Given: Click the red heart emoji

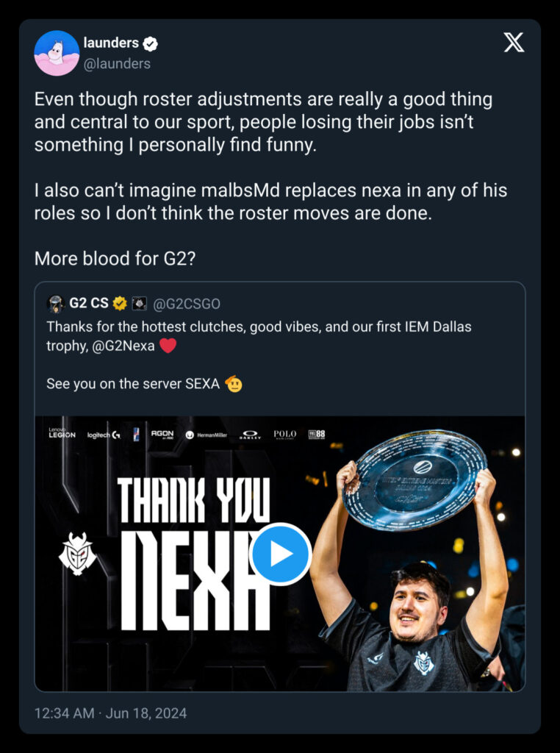Looking at the screenshot, I should [x=168, y=345].
